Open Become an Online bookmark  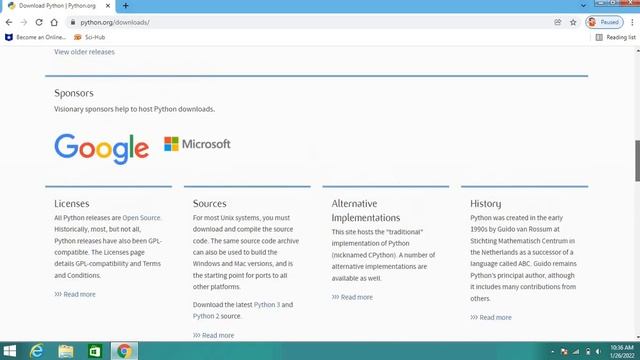point(36,37)
